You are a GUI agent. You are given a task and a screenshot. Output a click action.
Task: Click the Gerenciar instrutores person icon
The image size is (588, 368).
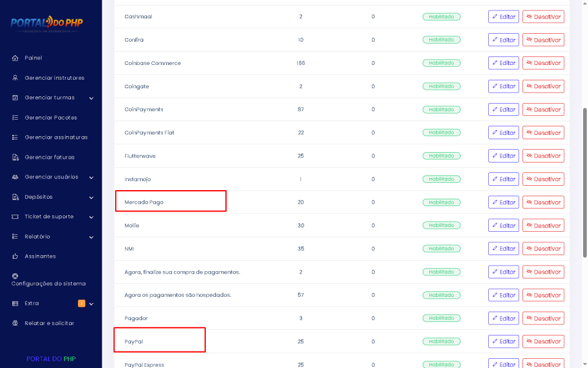coord(15,78)
